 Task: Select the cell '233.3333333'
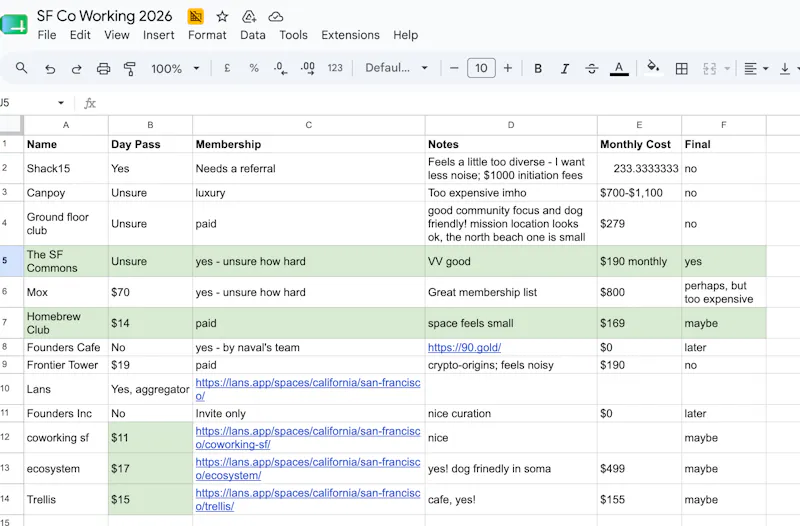(639, 168)
